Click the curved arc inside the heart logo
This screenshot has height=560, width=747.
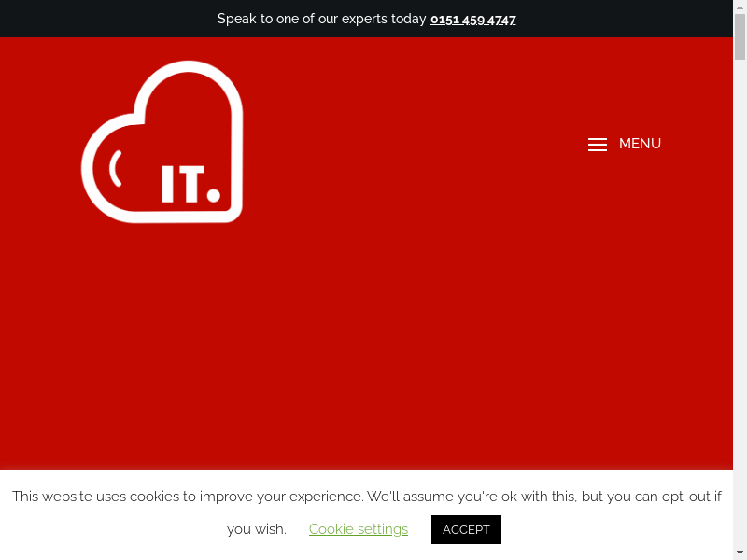(114, 168)
